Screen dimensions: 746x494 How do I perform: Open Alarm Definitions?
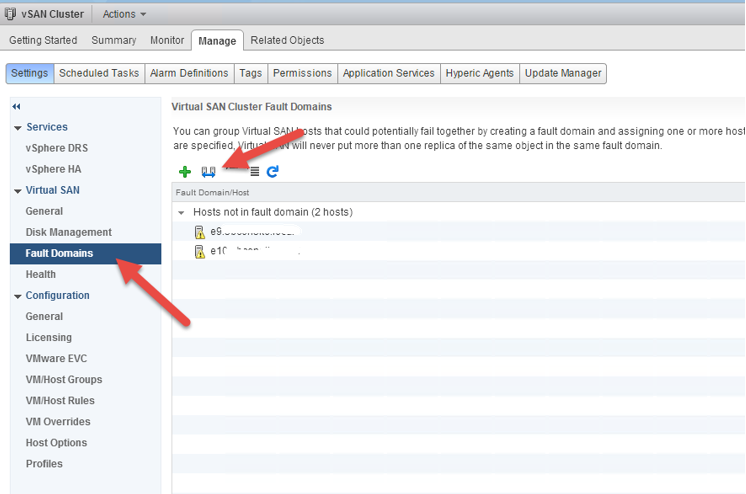(x=189, y=73)
